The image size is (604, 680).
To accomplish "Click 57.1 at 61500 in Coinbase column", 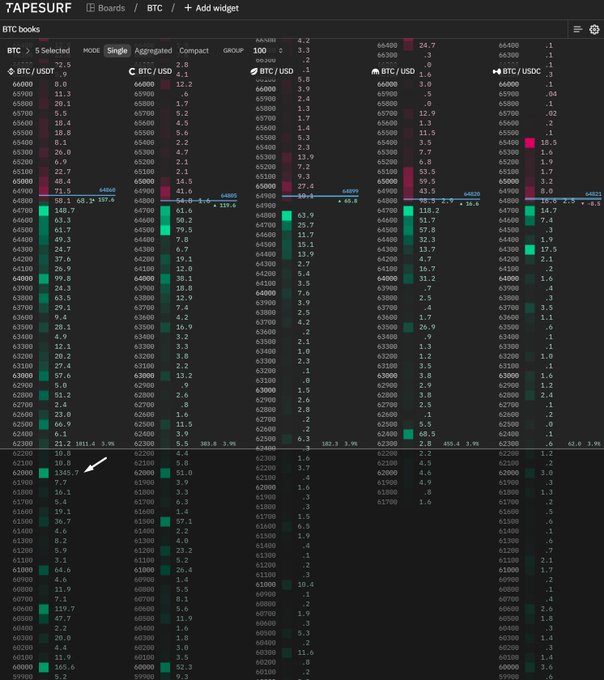I will (x=184, y=521).
